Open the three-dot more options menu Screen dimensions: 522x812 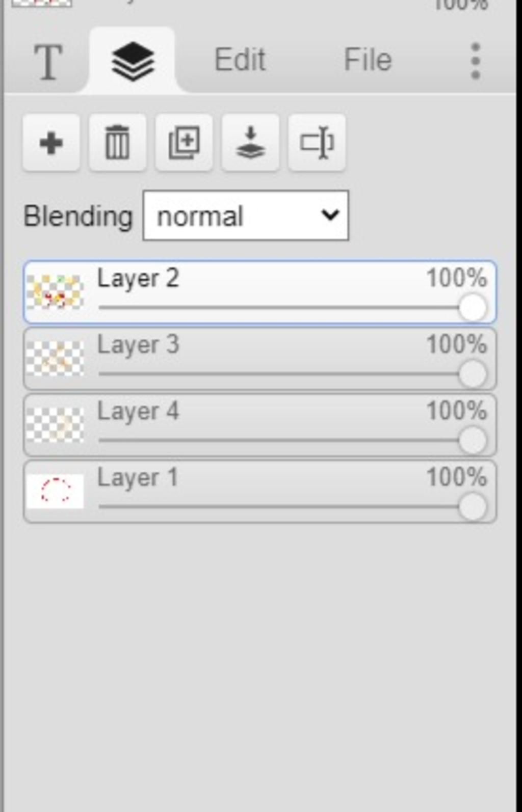click(x=475, y=61)
